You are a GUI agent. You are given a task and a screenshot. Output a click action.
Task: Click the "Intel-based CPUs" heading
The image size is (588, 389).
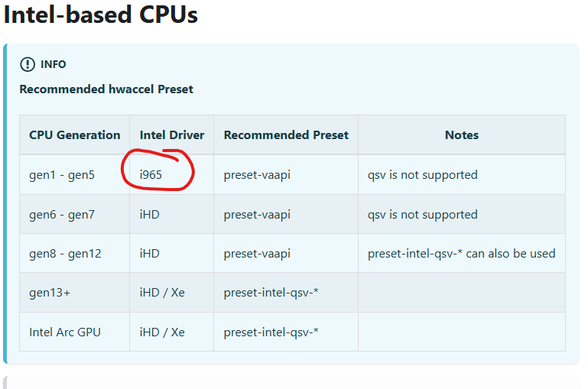pyautogui.click(x=100, y=15)
